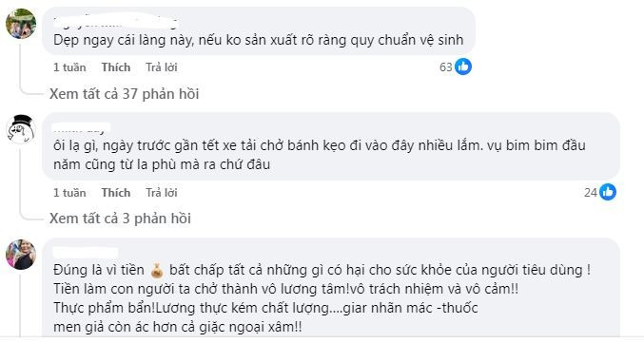View reaction count 63 on first comment
Image resolution: width=644 pixels, height=343 pixels.
[x=445, y=67]
